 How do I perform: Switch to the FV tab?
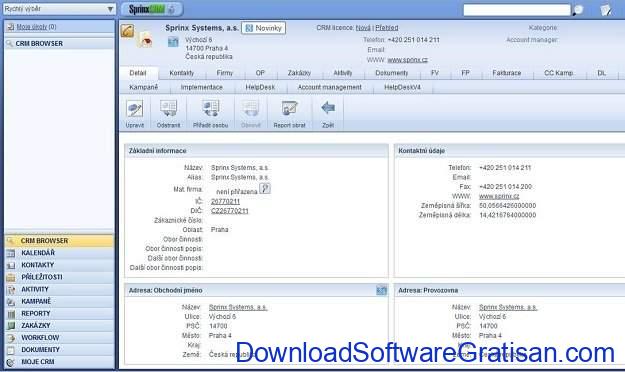(x=435, y=73)
